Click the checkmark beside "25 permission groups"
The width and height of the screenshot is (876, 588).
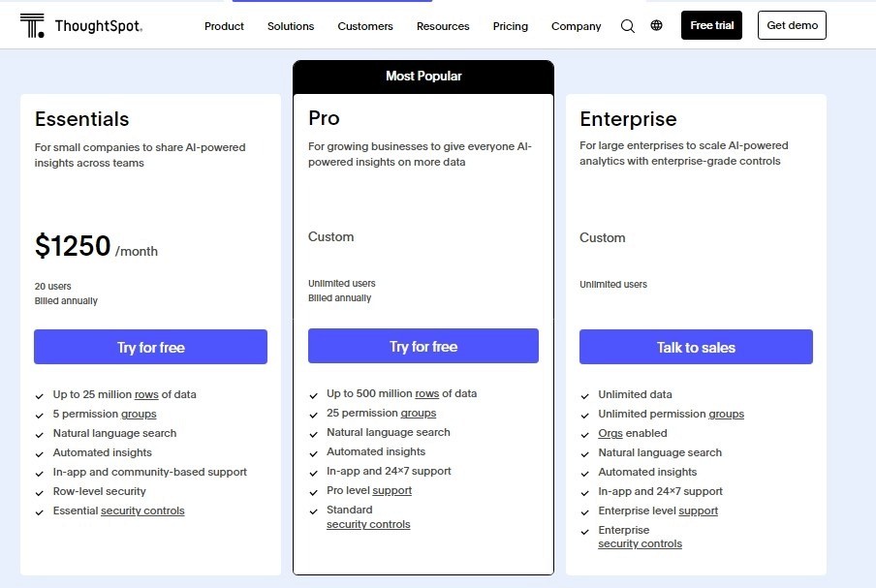312,414
